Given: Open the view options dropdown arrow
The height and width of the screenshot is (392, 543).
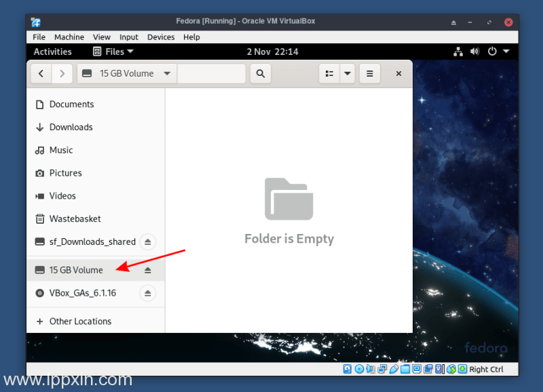Looking at the screenshot, I should point(348,73).
